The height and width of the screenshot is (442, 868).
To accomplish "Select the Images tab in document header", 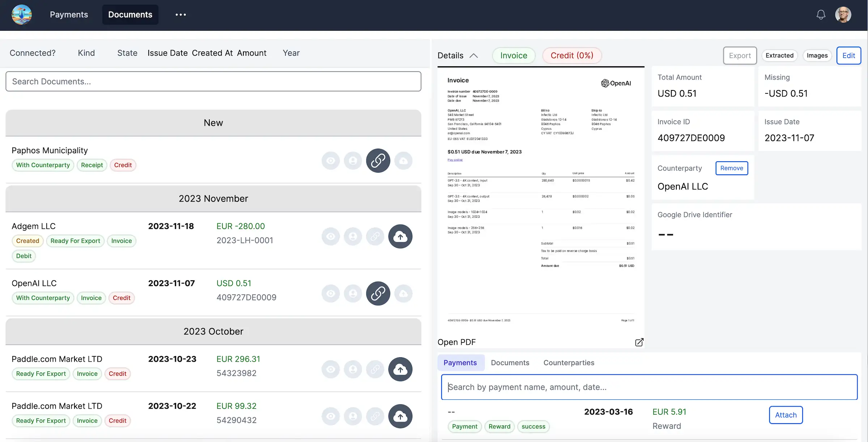I will point(817,55).
